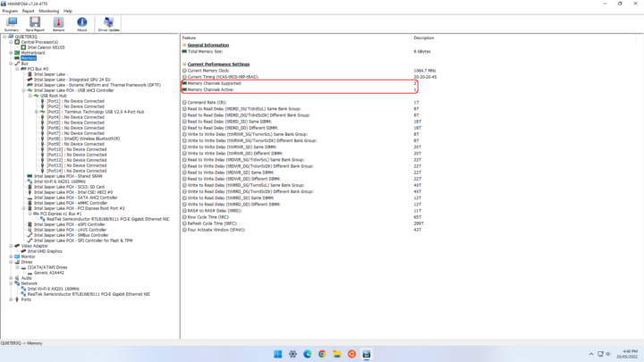
Task: Click the Shared SRAM device icon
Action: 30,176
